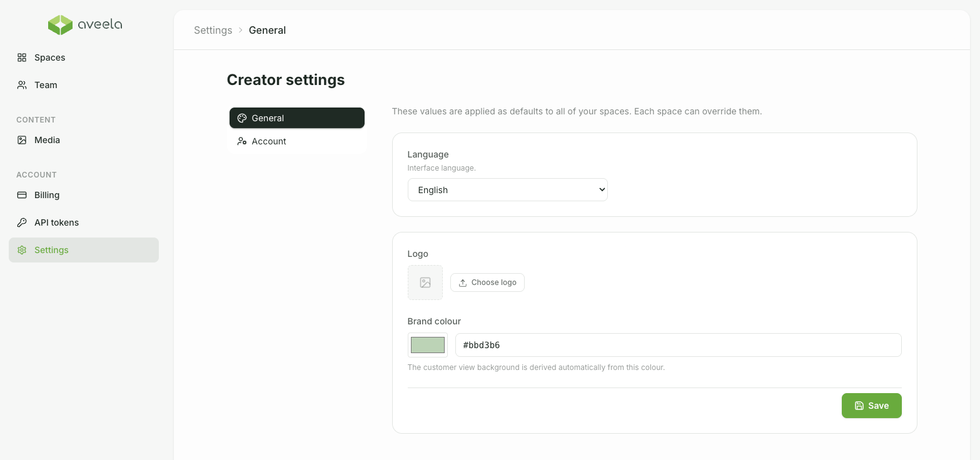Click the Brand colour label
Viewport: 980px width, 460px height.
(434, 321)
